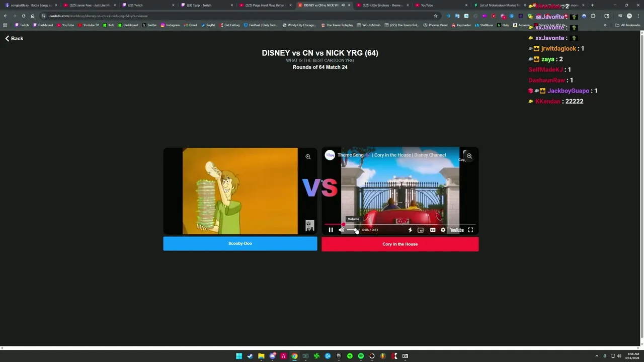Open Steam from the taskbar

[x=250, y=356]
